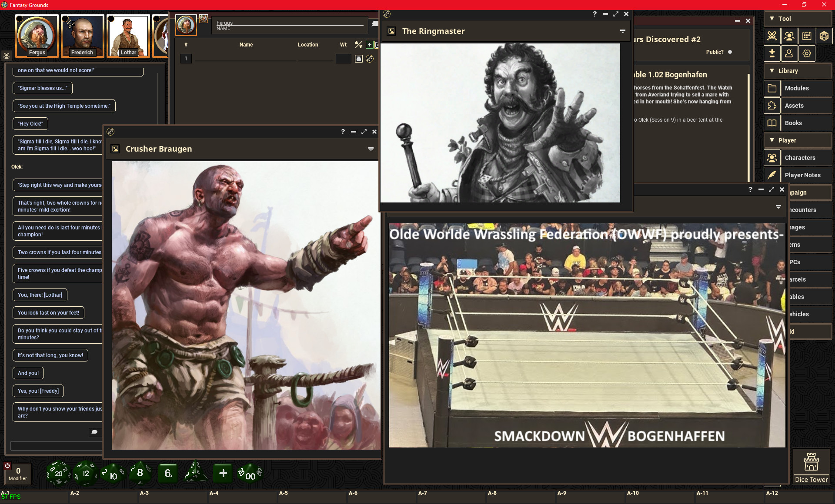Image resolution: width=835 pixels, height=504 pixels.
Task: Open the plus-minus modifiers tool icon
Action: [x=772, y=53]
